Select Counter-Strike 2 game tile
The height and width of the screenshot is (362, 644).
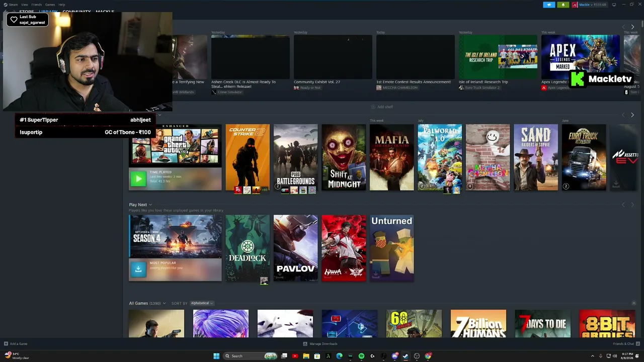(x=248, y=158)
